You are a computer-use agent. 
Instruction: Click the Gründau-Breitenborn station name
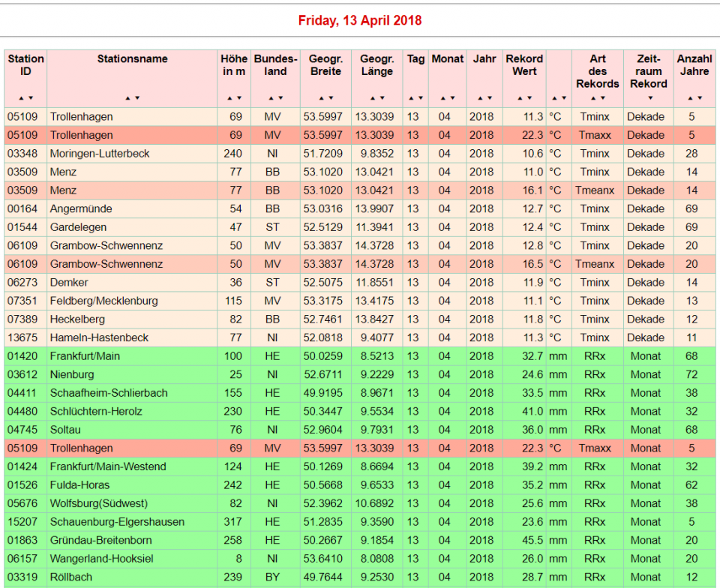click(x=100, y=540)
